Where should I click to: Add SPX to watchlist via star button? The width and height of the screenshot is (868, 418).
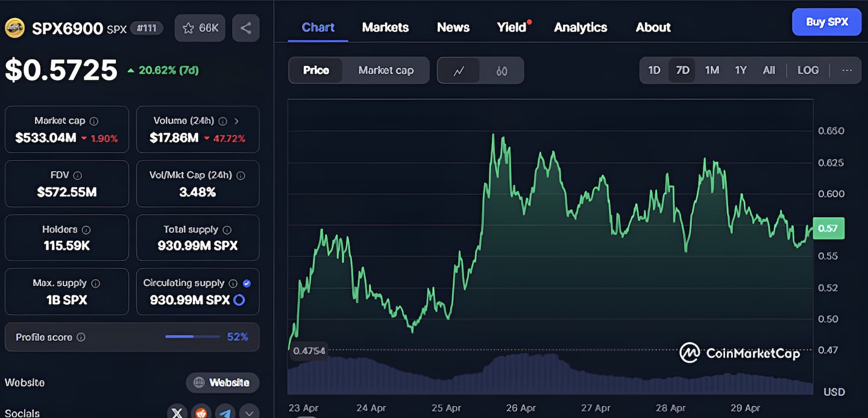pos(200,28)
